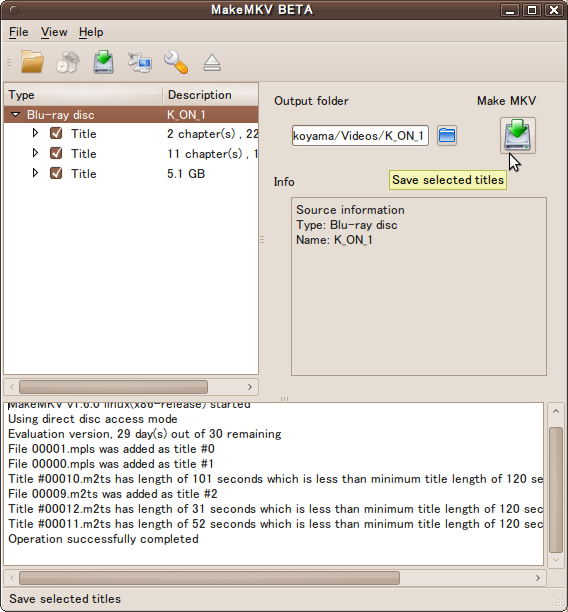
Task: Click down arrow of log vertical scrollbar
Action: 556,560
